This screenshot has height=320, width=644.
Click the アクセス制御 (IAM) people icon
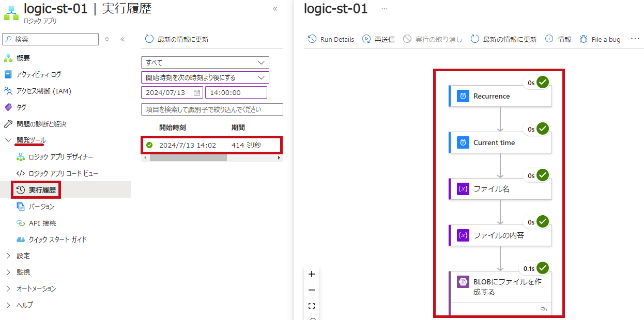[x=8, y=91]
